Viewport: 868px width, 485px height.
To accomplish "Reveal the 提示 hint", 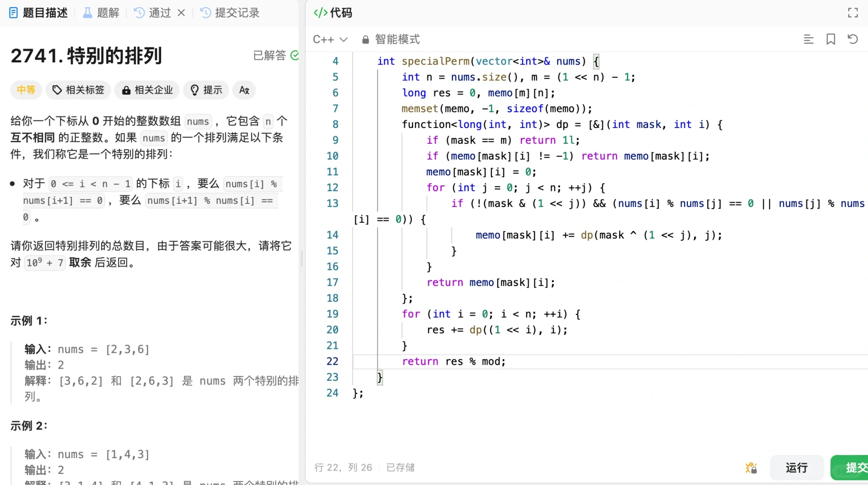I will point(206,90).
